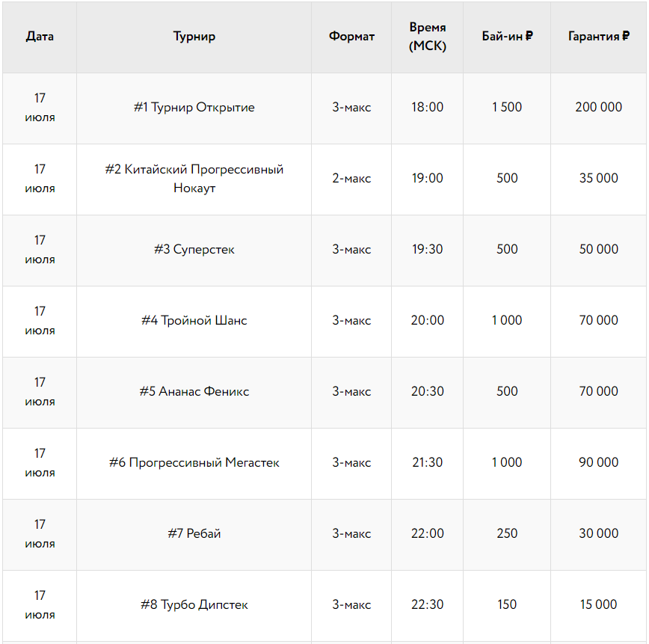Click the 200 000 guarantee cell
Viewport: 649px width, 644px height.
[x=598, y=108]
